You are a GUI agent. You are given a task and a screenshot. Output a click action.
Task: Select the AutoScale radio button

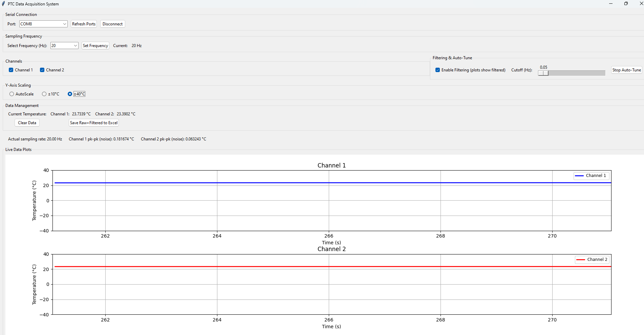coord(12,94)
